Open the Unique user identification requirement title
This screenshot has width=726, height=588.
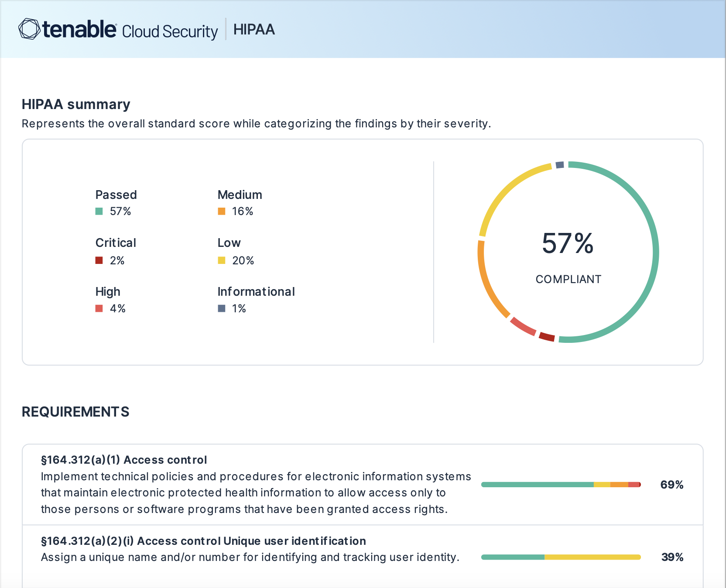203,541
